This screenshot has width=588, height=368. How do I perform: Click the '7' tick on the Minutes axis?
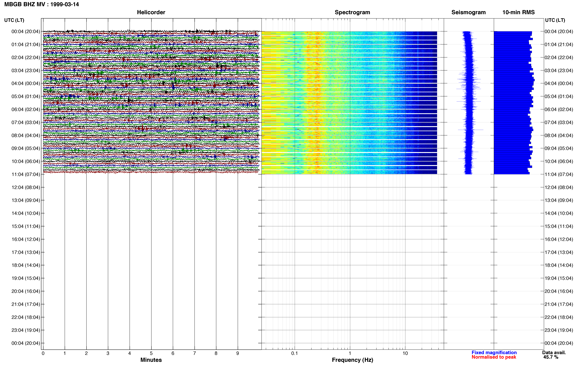[195, 353]
